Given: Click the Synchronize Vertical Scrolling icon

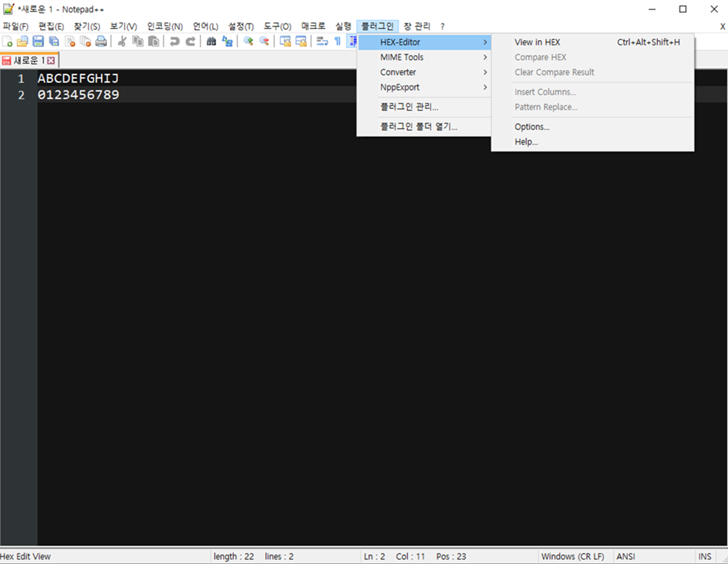Looking at the screenshot, I should (285, 41).
